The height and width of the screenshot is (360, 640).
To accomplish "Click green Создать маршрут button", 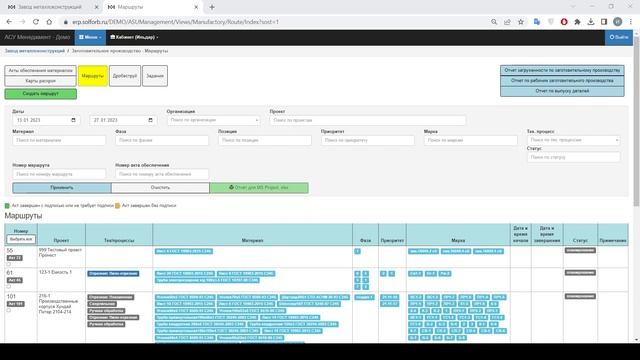I will coord(40,94).
